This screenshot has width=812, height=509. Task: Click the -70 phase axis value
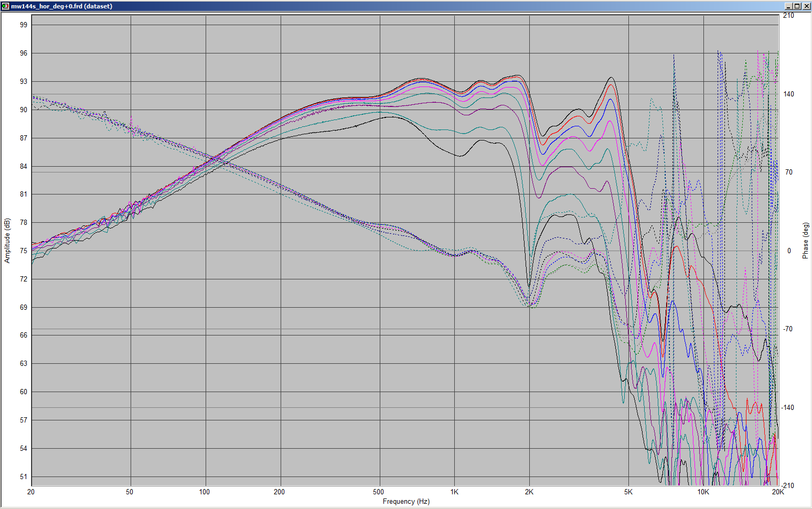point(788,329)
